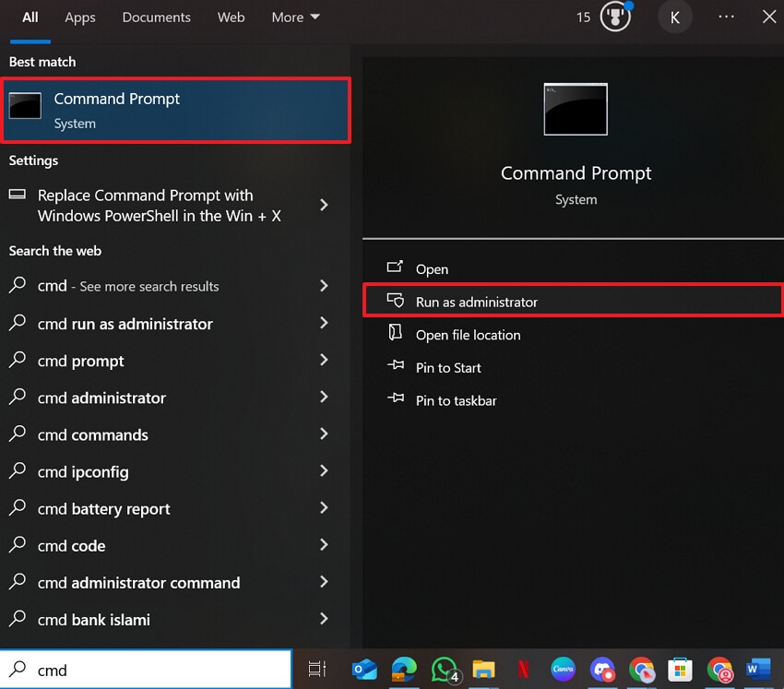Expand the cmd prompt suggestion chevron

coord(324,361)
